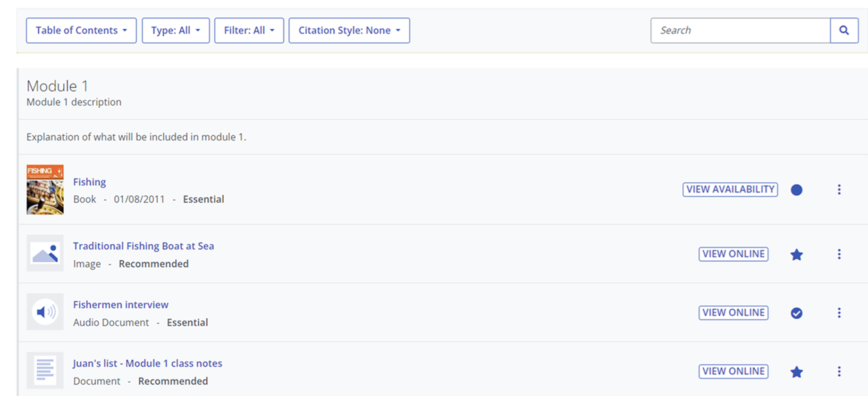Toggle the star on Juan's list class notes
Screen dimensions: 868x396
click(x=796, y=372)
